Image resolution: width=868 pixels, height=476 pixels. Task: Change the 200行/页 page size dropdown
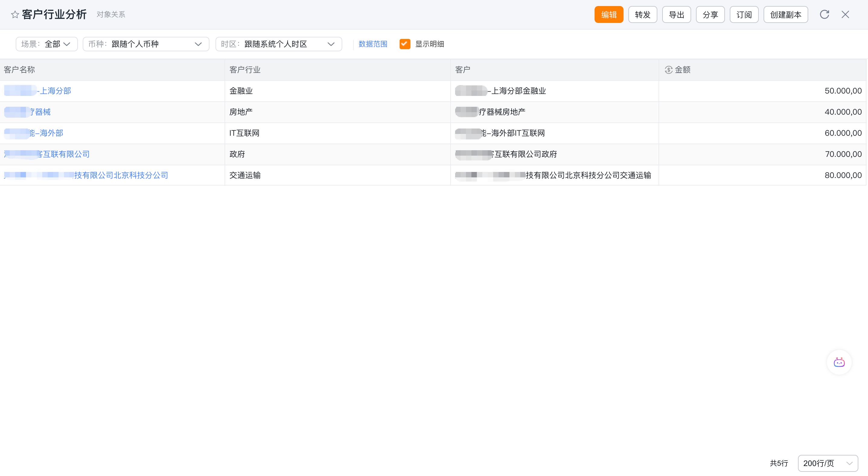tap(828, 463)
